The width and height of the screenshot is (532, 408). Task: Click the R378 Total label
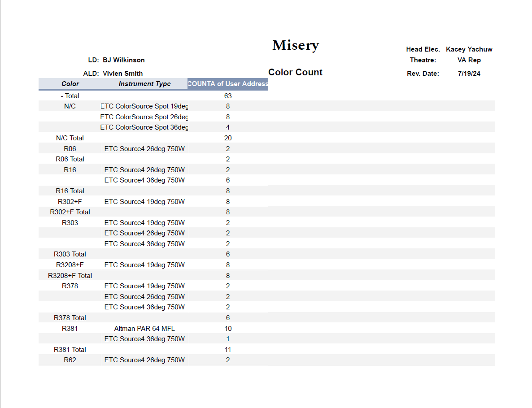[70, 318]
